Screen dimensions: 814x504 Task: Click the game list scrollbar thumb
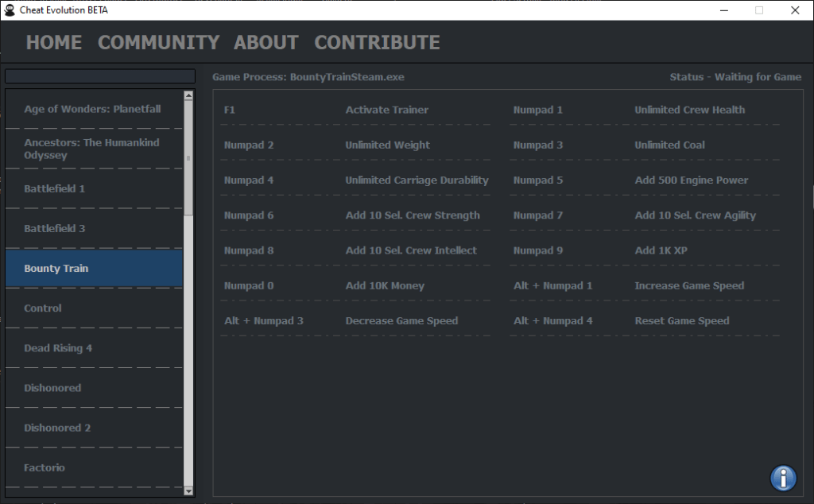coord(188,157)
